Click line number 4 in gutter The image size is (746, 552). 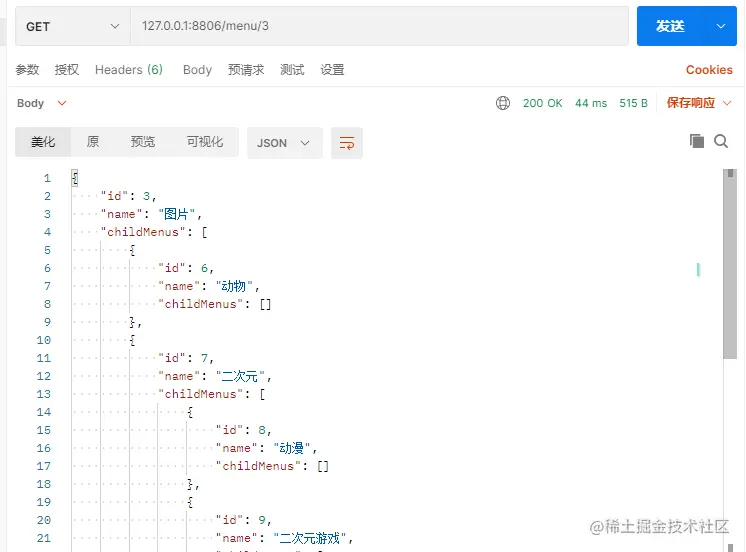click(x=47, y=232)
